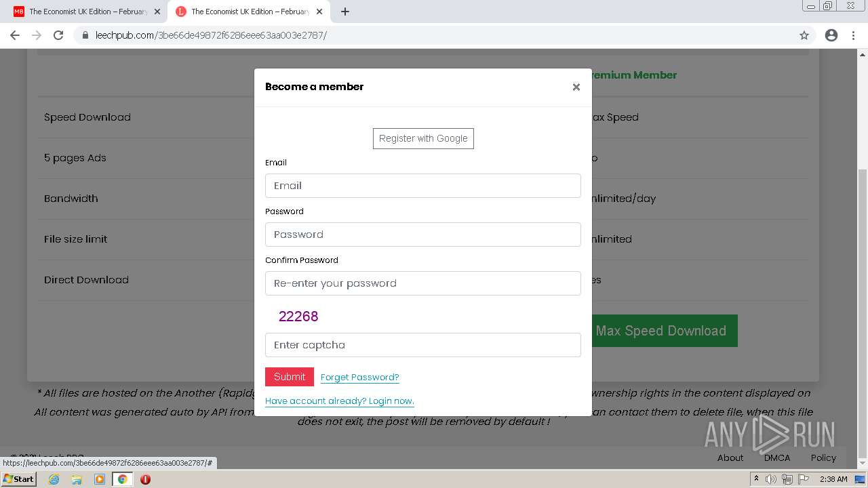The image size is (868, 488).
Task: Open the Windows Start menu
Action: (x=18, y=479)
